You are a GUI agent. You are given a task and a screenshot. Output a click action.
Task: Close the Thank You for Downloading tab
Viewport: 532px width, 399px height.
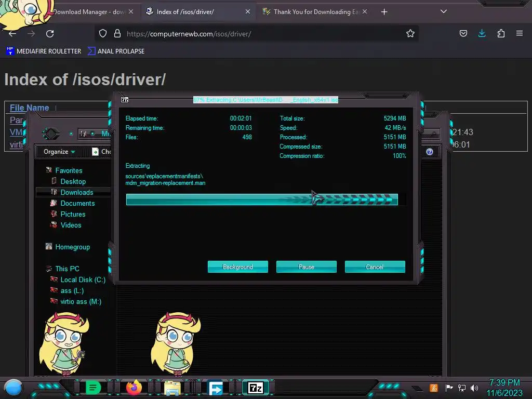(365, 12)
